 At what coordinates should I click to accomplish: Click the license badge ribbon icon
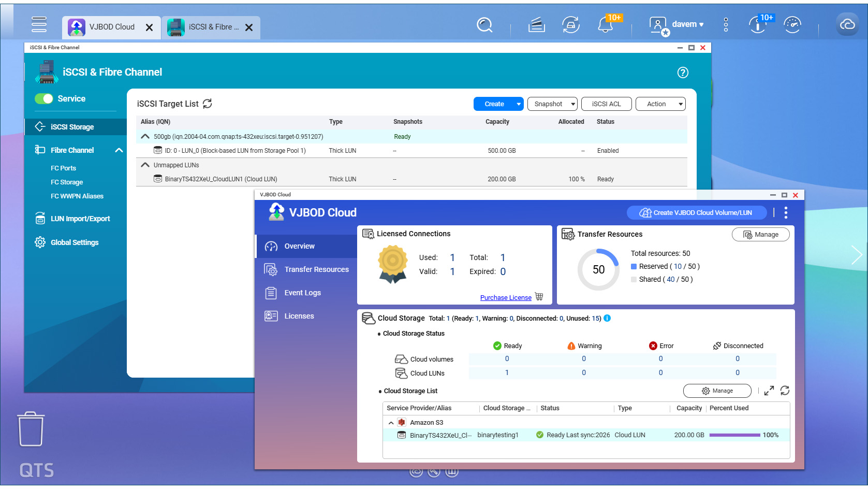[x=393, y=264]
